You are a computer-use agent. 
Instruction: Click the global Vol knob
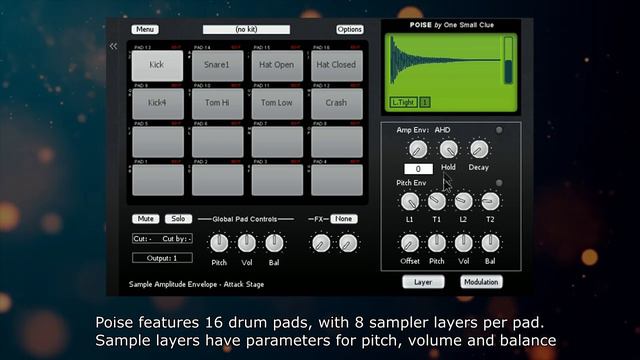click(x=247, y=243)
